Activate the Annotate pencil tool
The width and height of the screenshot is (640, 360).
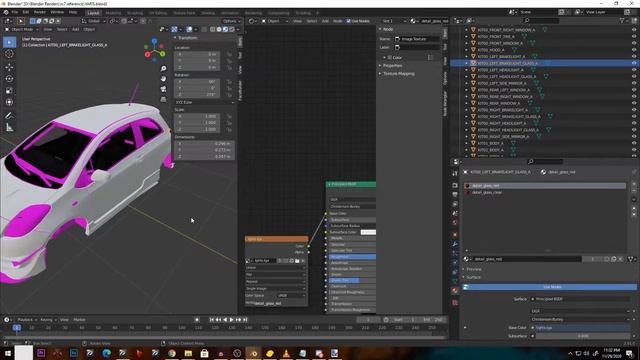(x=9, y=116)
